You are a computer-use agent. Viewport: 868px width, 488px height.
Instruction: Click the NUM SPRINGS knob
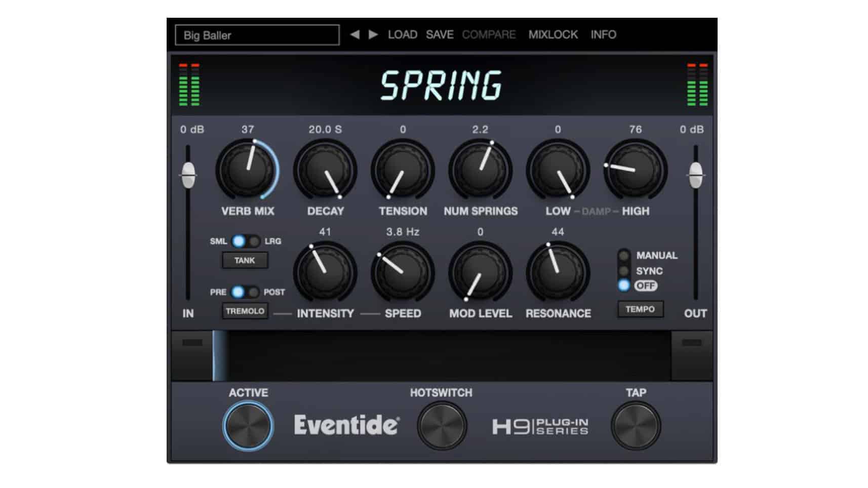pyautogui.click(x=480, y=170)
